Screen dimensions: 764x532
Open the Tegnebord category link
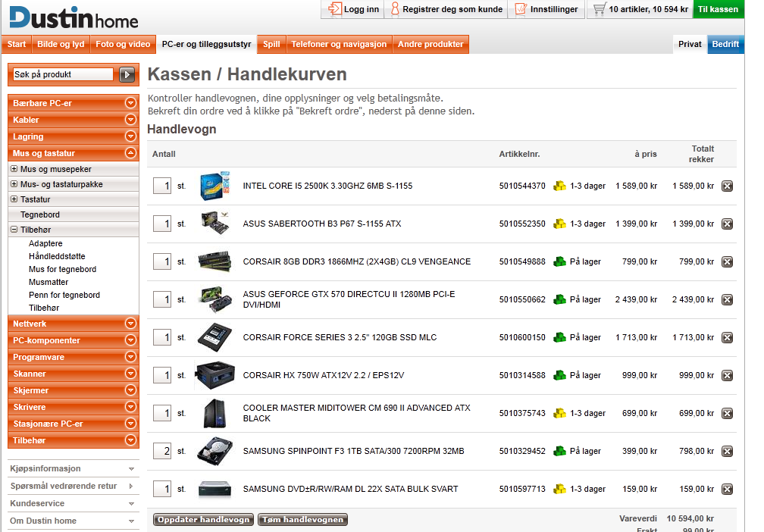pos(40,214)
